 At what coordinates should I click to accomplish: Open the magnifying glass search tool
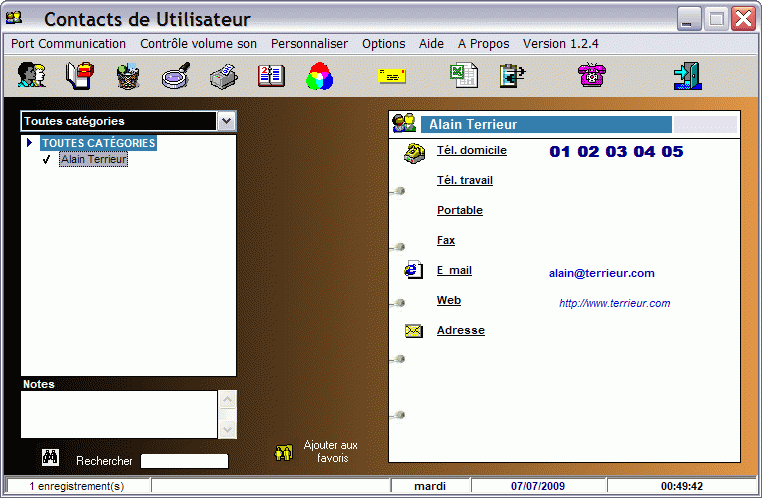(176, 76)
